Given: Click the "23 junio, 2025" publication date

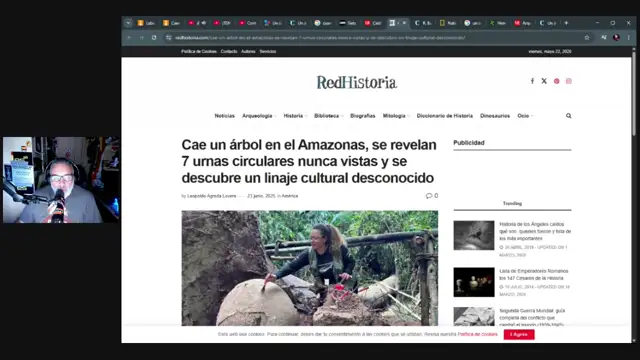Looking at the screenshot, I should (261, 196).
